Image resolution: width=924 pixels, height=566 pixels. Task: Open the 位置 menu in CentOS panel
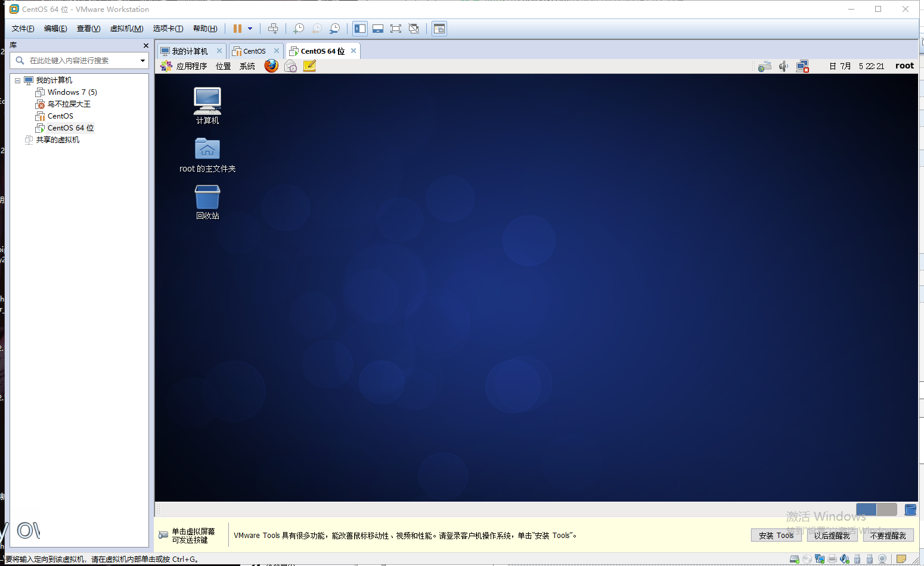224,66
